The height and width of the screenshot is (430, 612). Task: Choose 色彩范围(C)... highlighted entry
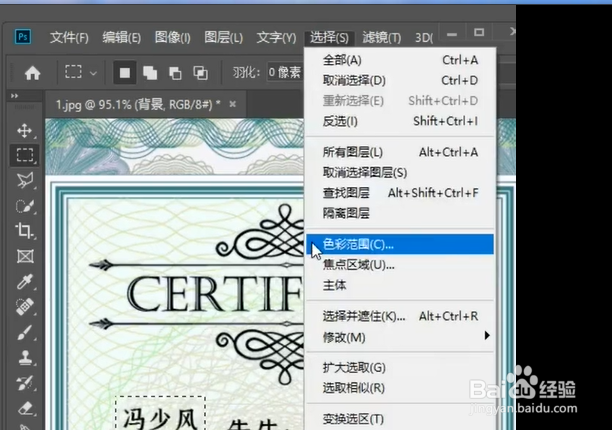[x=400, y=244]
